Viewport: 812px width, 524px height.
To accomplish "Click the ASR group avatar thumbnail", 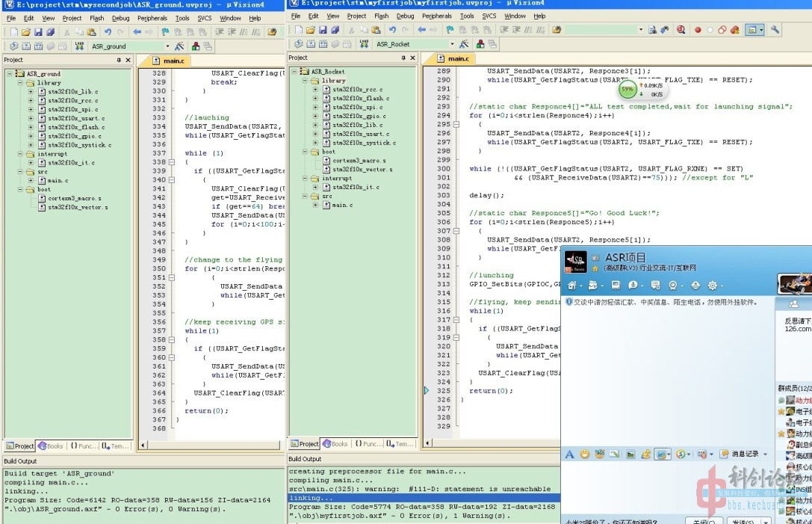I will (575, 262).
